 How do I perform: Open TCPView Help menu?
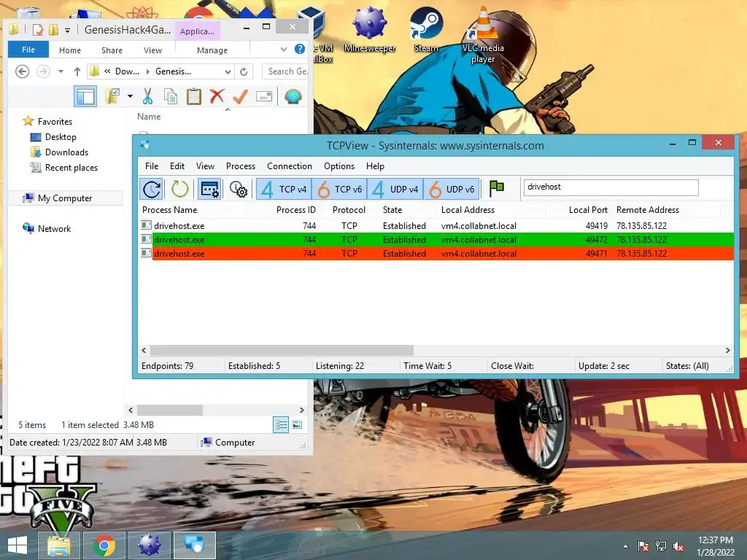[376, 166]
